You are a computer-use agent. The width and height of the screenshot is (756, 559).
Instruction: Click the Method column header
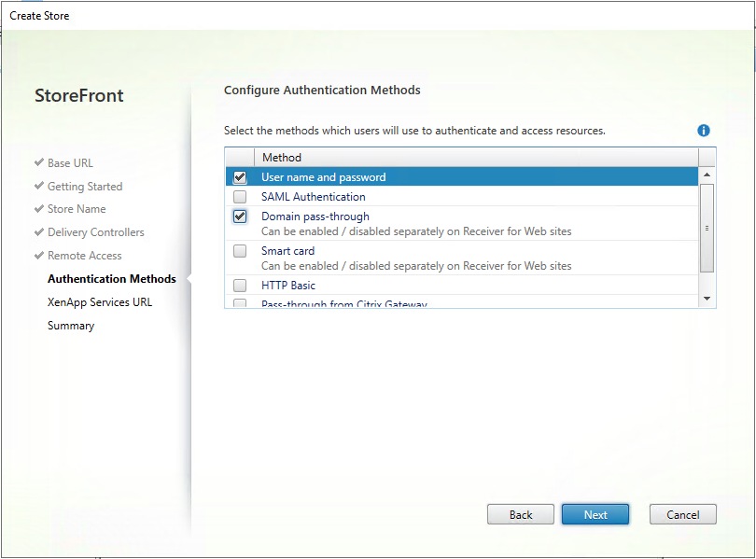coord(283,157)
